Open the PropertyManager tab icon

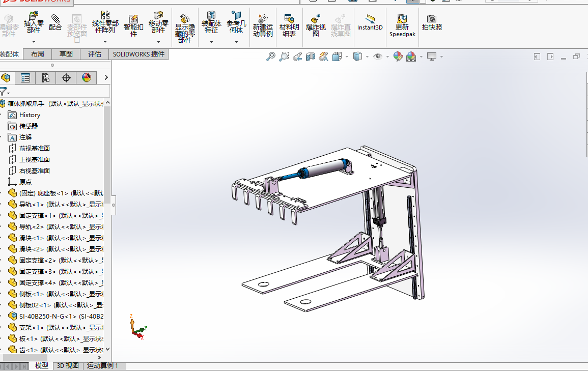coord(25,78)
